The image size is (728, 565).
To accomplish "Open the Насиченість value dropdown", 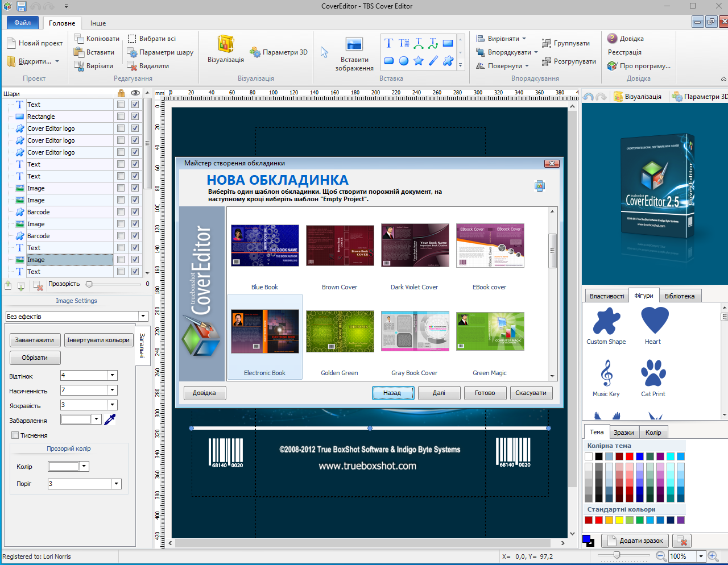I will click(113, 390).
